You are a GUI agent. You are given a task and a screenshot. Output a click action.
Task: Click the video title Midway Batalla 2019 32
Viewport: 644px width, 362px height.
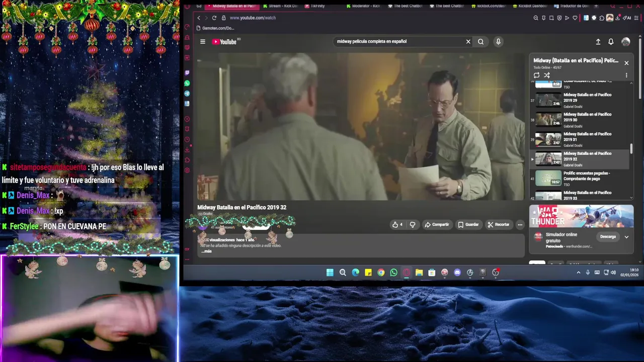pyautogui.click(x=242, y=207)
